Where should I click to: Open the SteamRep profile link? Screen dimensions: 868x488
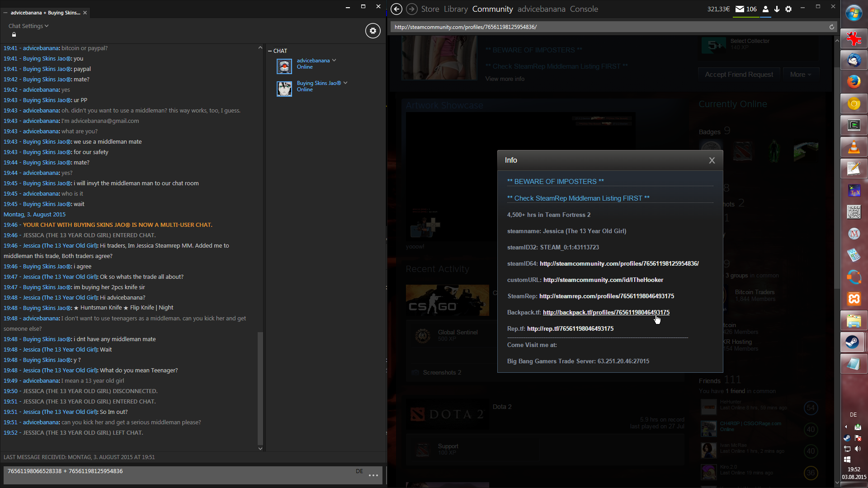(606, 296)
